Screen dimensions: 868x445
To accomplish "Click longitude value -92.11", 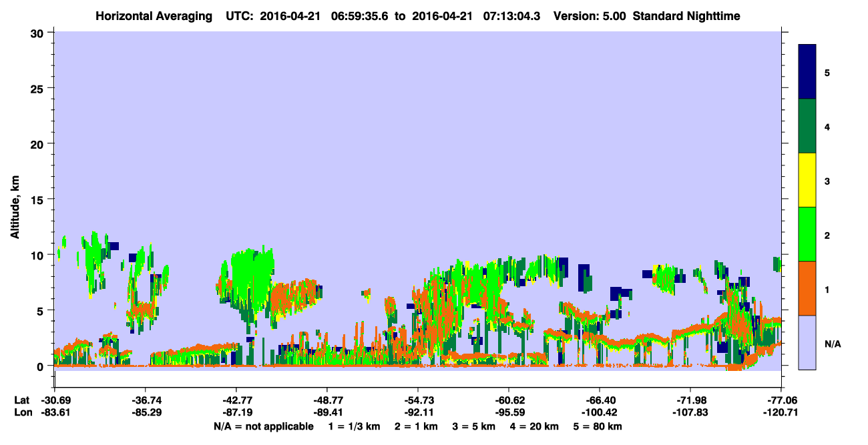I will click(418, 412).
